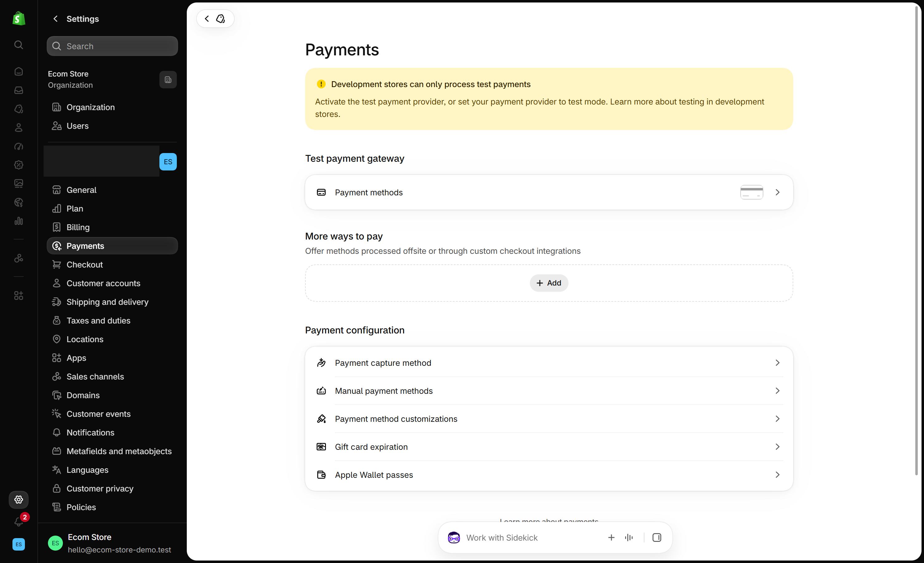The height and width of the screenshot is (563, 924).
Task: Open Apple Wallet passes row
Action: 549,475
